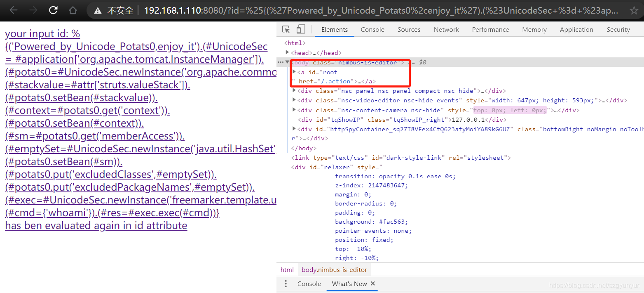The width and height of the screenshot is (644, 293).
Task: Select the Console tab in the drawer
Action: 309,284
